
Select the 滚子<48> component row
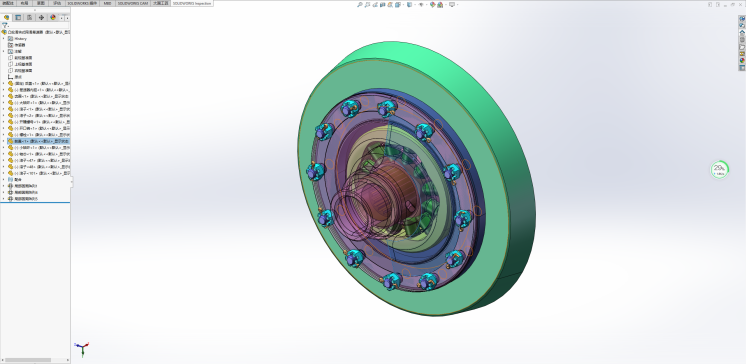[x=38, y=167]
